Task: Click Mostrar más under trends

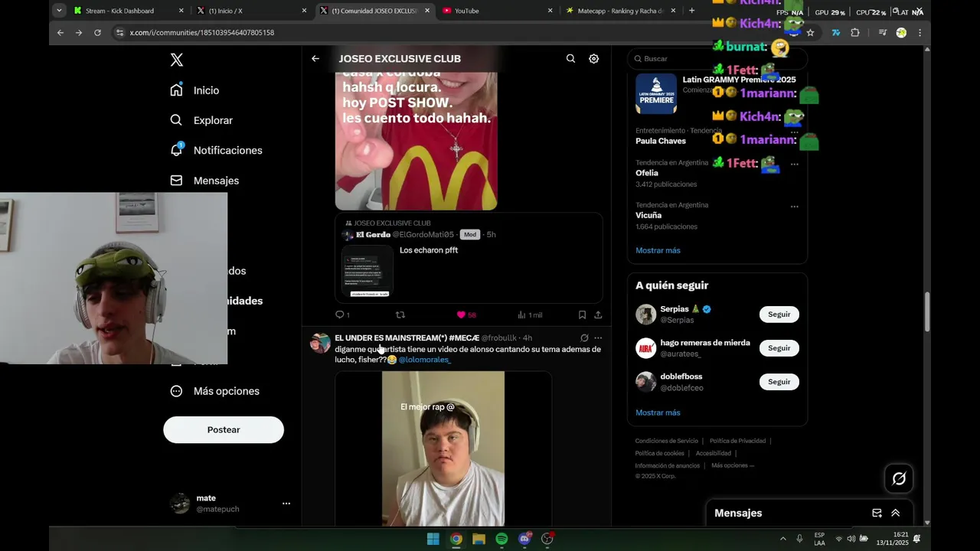Action: [658, 250]
